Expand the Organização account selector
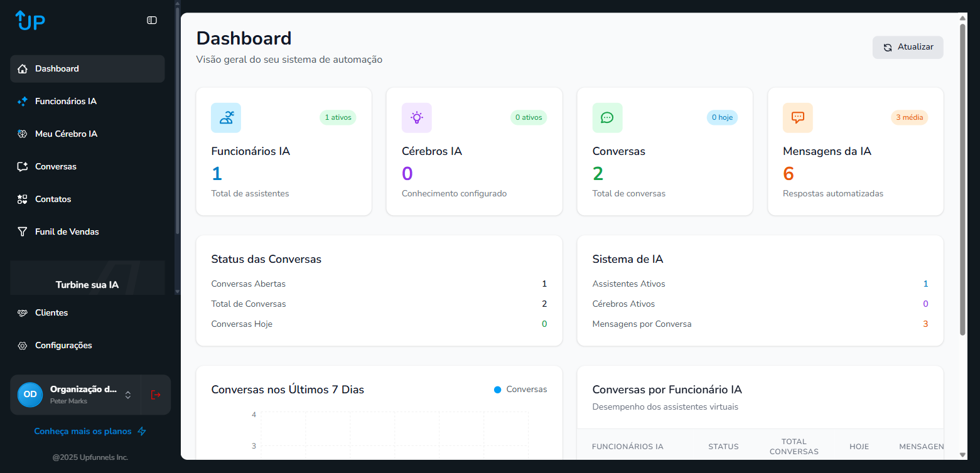 tap(128, 395)
